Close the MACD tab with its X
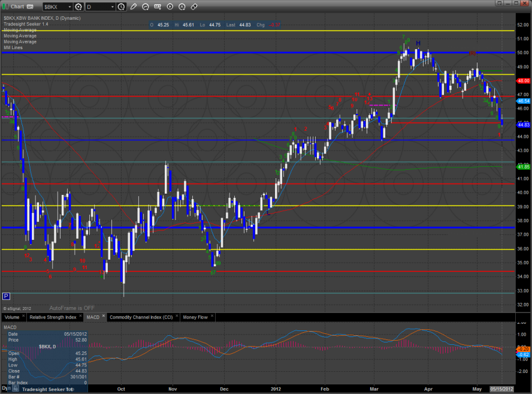Viewport: 532px width, 394px height. 104,316
